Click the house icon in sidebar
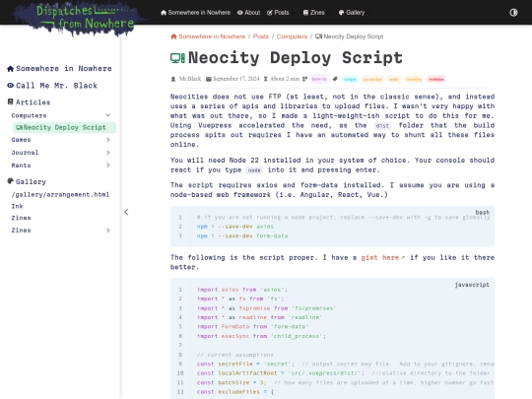 click(x=10, y=69)
